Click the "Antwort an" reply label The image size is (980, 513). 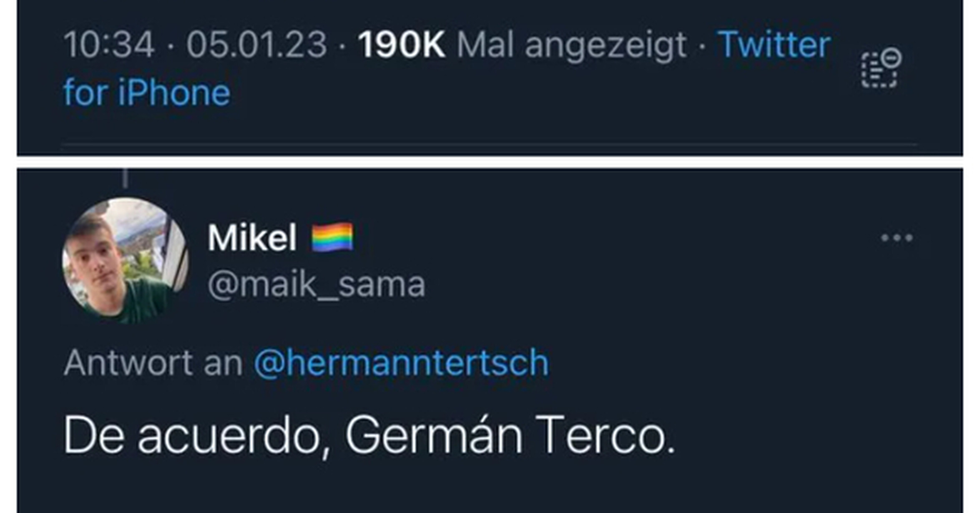coord(153,363)
